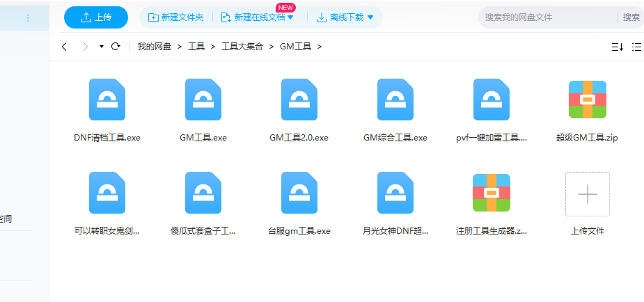Viewport: 644px width, 302px height.
Task: Navigate to 工具大集合 in the breadcrumb
Action: coord(242,47)
